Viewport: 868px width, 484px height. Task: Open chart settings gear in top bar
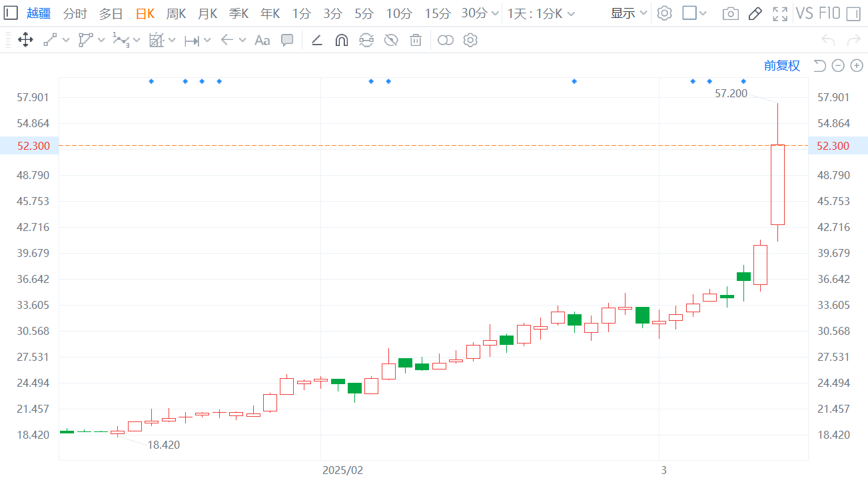tap(664, 13)
